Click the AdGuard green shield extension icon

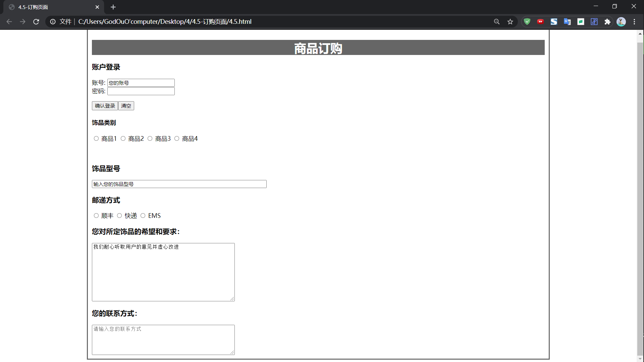tap(527, 22)
